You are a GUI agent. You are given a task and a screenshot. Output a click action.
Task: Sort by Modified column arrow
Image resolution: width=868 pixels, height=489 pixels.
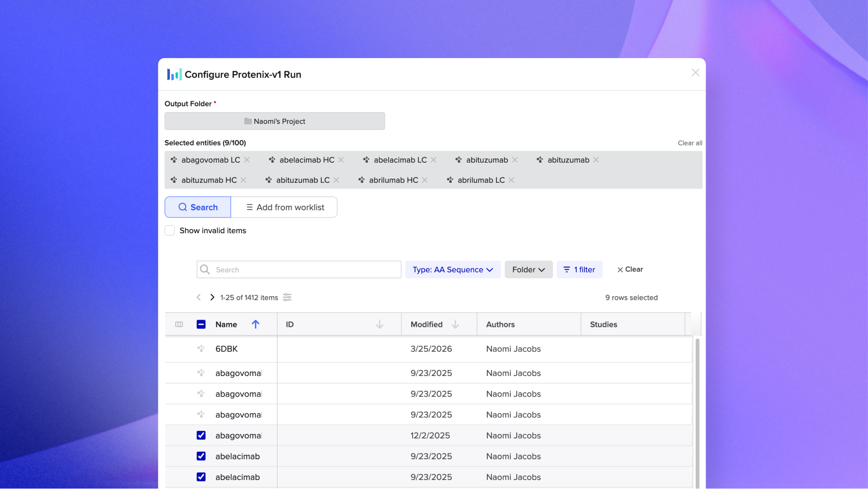point(455,324)
